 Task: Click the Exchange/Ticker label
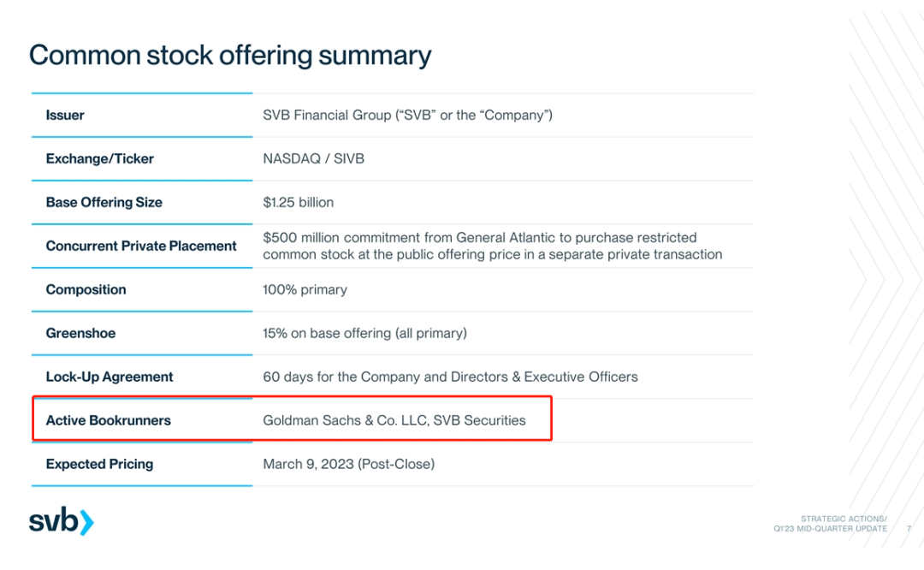[99, 158]
